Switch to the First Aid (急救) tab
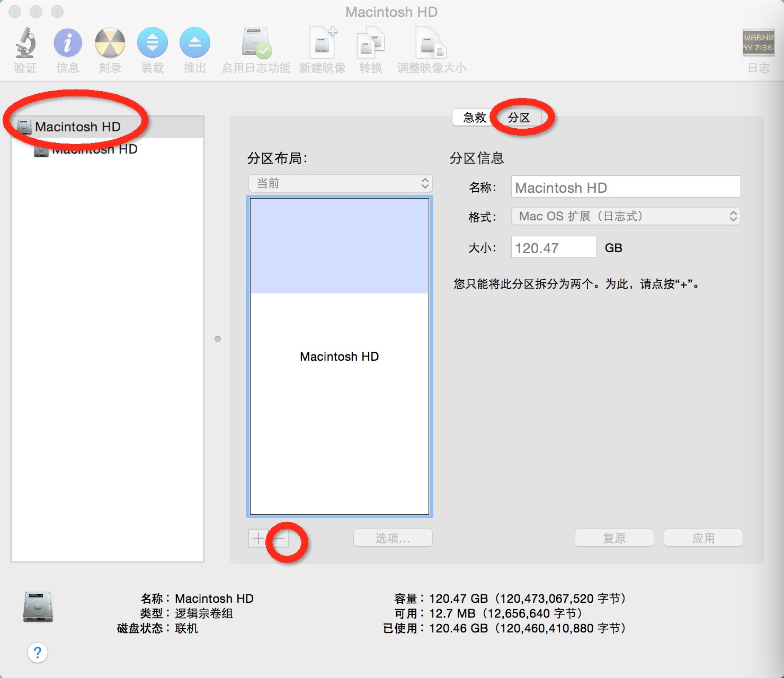The width and height of the screenshot is (784, 678). click(474, 118)
